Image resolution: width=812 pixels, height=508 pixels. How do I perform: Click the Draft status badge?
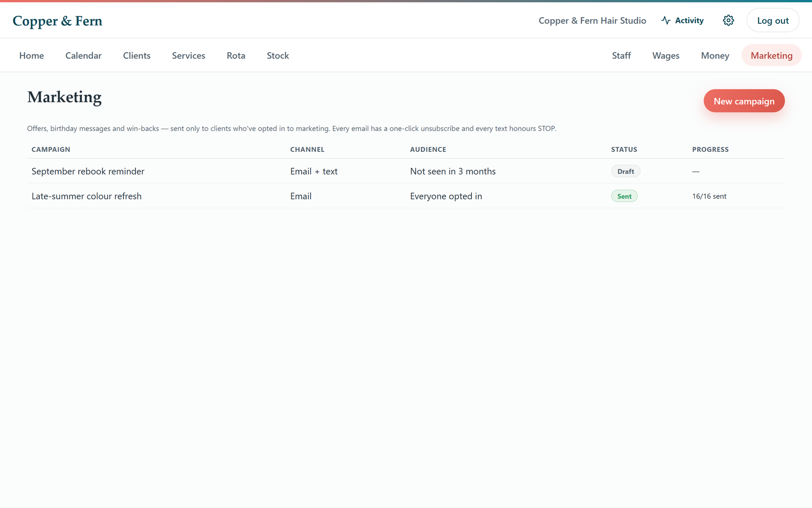click(x=626, y=171)
